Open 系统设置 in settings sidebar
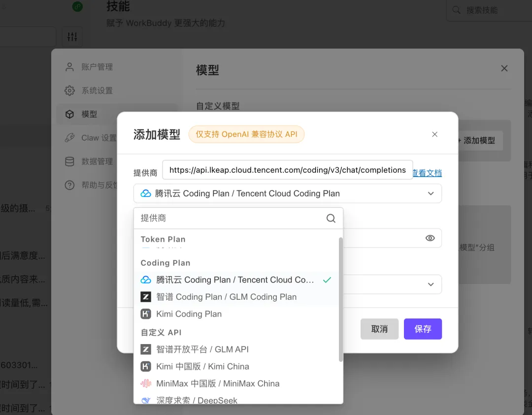532x415 pixels. coord(117,91)
